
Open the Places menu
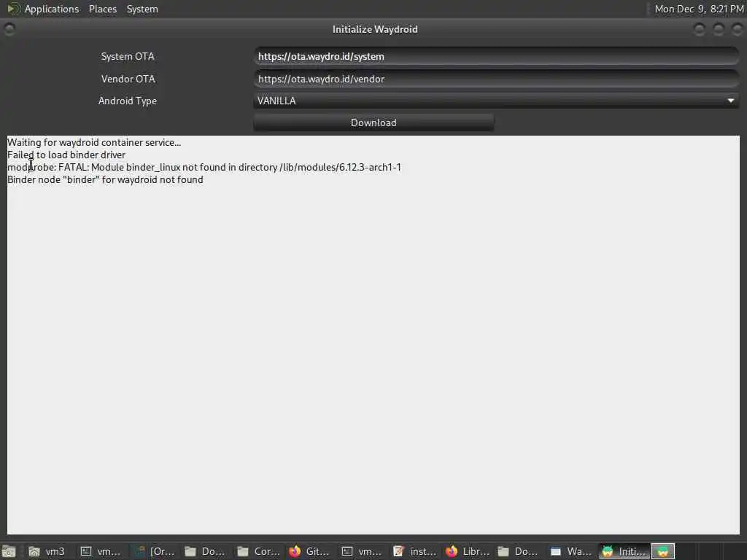coord(103,9)
